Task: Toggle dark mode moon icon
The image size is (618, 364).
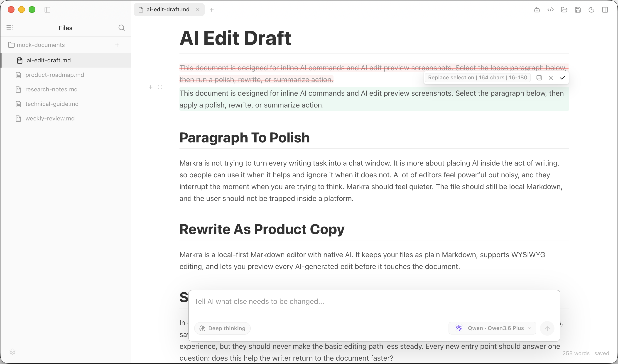Action: click(591, 10)
